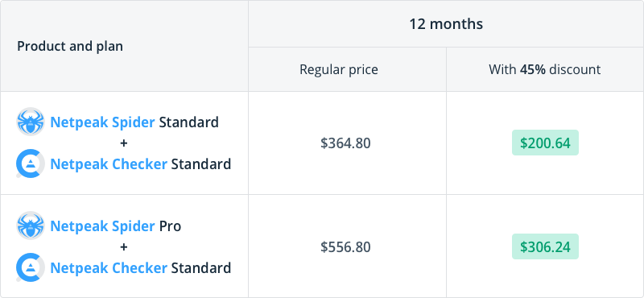Click the plus sign in Standard bundle
The height and width of the screenshot is (298, 644).
point(124,143)
